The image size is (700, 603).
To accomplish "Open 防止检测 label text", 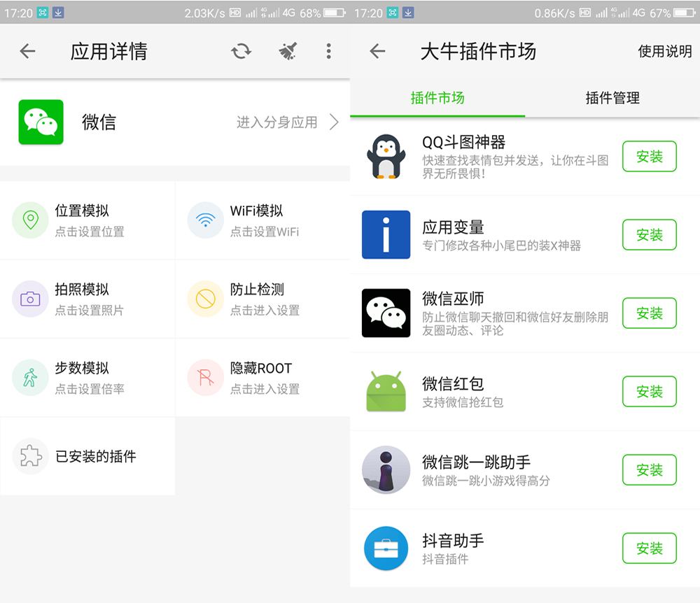I will [257, 290].
